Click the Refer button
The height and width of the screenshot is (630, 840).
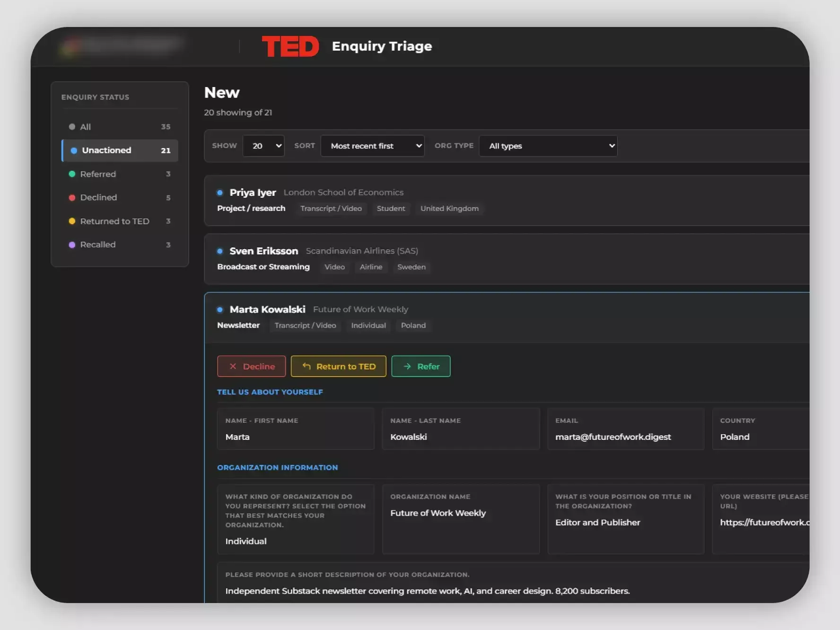[x=421, y=367]
